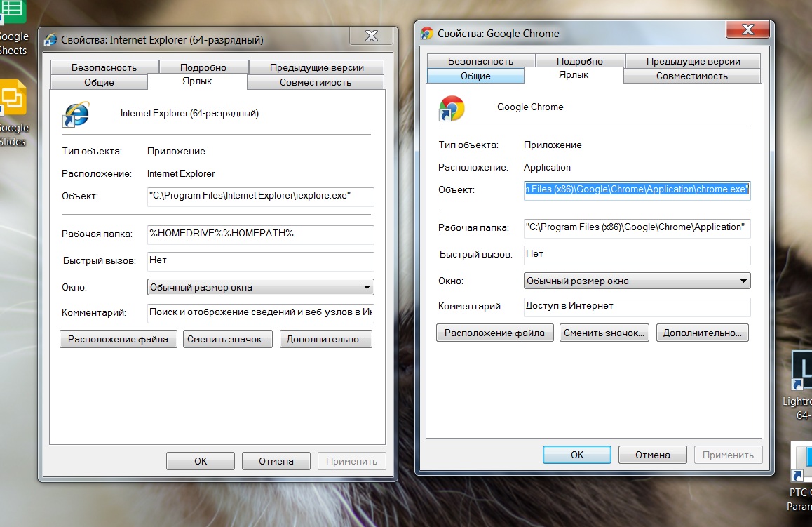Click the Internet Explorer shortcut icon in properties
The width and height of the screenshot is (812, 527).
[x=76, y=114]
